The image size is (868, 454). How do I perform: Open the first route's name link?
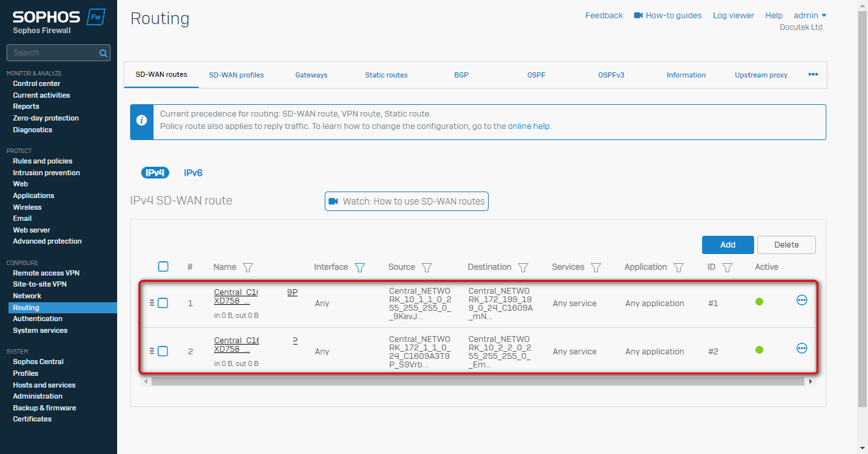point(256,297)
